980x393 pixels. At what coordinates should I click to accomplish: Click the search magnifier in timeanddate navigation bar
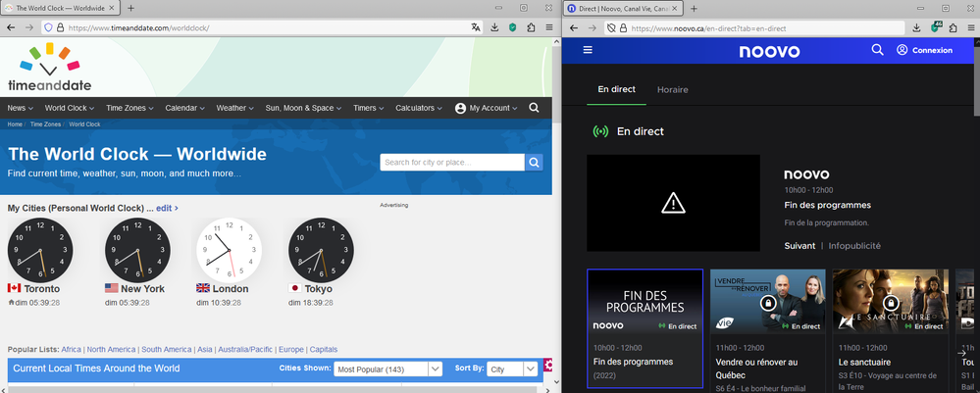pyautogui.click(x=534, y=108)
